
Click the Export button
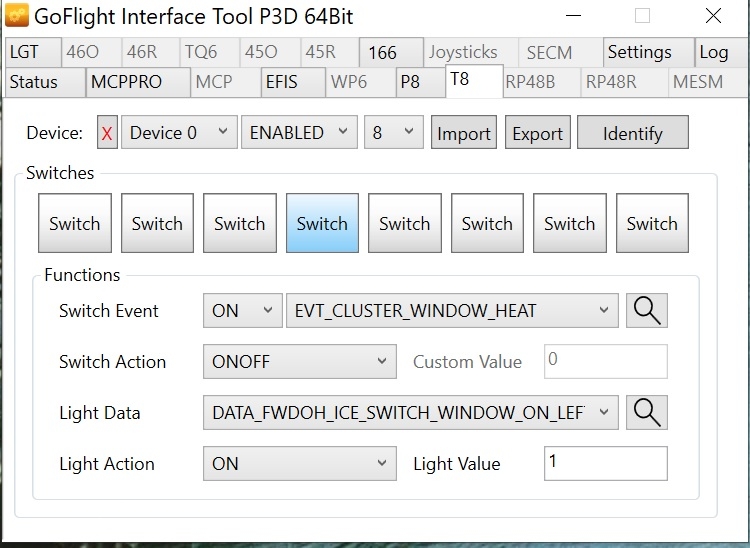click(538, 134)
